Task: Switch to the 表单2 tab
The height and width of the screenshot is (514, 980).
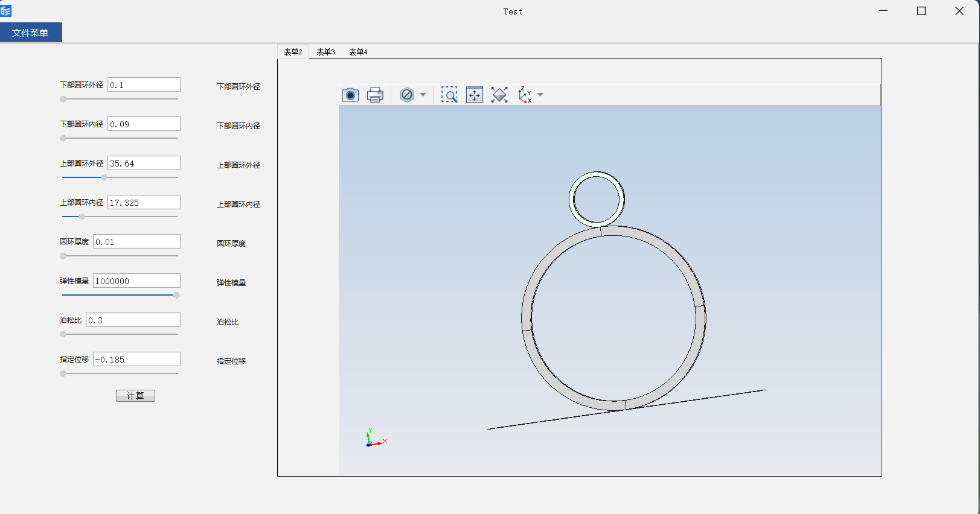Action: click(293, 52)
